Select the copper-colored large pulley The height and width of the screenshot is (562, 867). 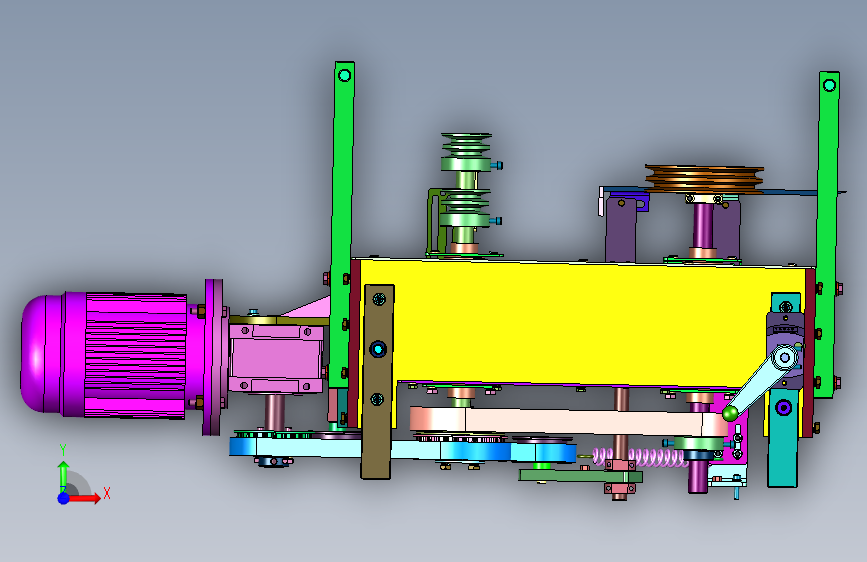coord(704,179)
